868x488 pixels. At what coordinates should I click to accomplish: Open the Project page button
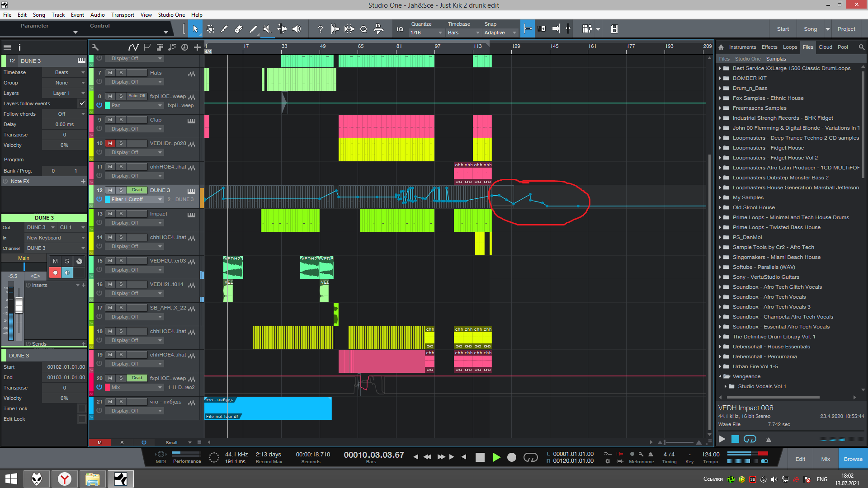click(x=846, y=29)
